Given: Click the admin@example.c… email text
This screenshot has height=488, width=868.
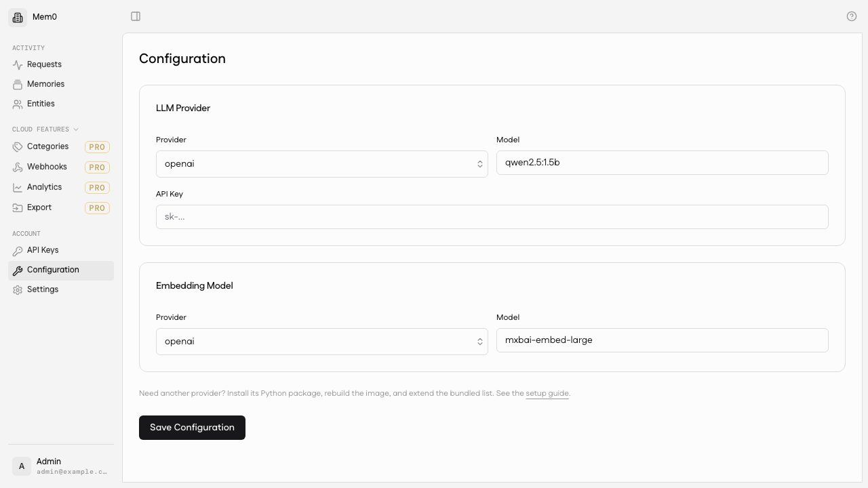Looking at the screenshot, I should point(72,472).
